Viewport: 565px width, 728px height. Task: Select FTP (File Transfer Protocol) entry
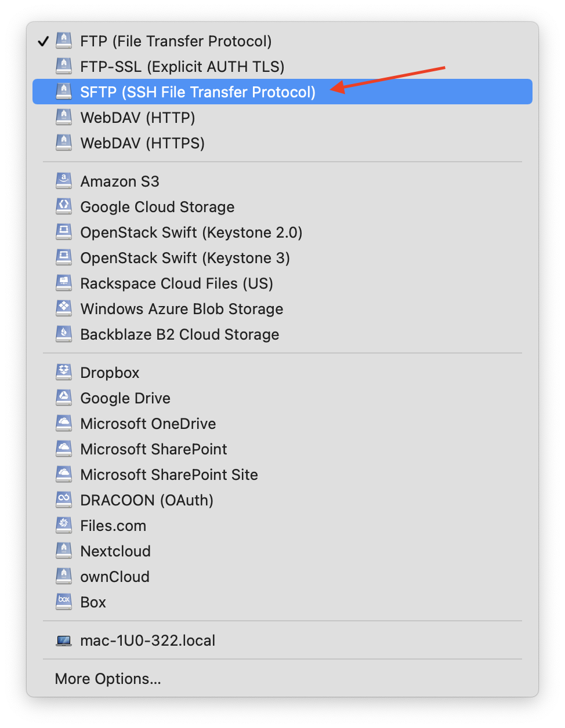coord(282,41)
